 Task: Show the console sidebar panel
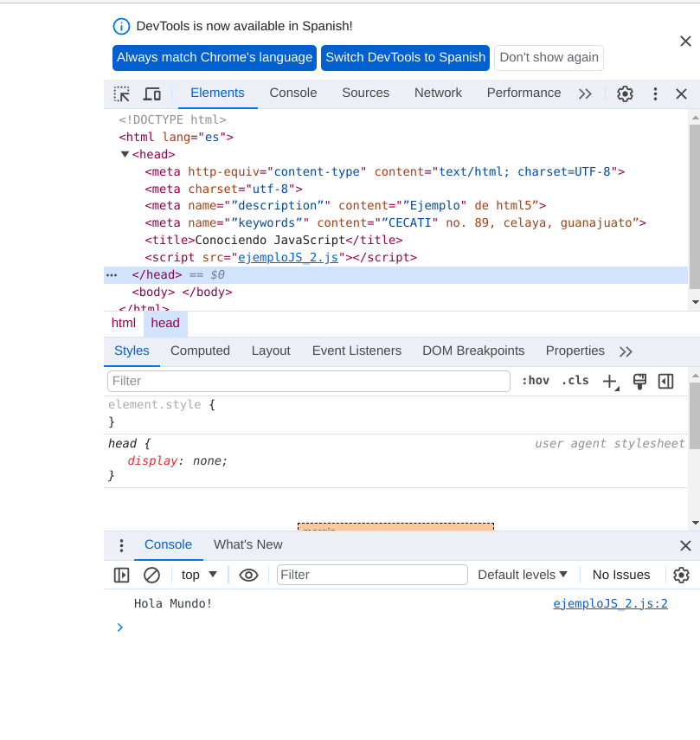[x=121, y=575]
